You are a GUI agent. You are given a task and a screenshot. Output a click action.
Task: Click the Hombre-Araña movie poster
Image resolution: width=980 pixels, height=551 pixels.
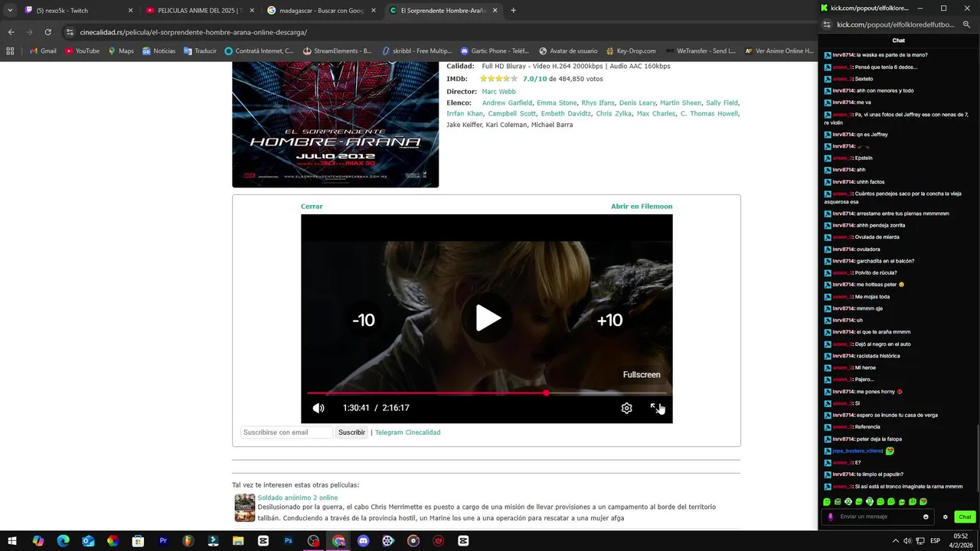(335, 125)
